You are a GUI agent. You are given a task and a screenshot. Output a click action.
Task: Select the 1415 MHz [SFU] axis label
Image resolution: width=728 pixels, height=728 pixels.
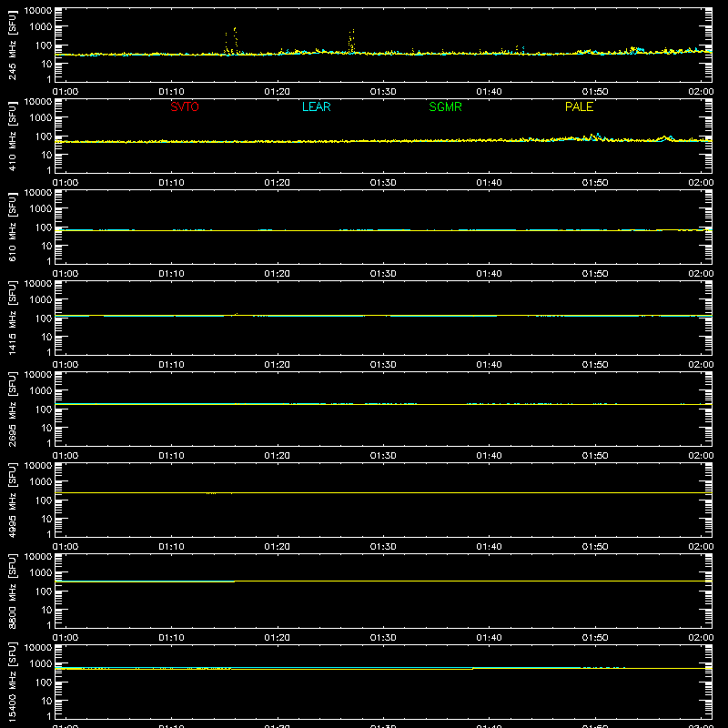click(x=12, y=318)
